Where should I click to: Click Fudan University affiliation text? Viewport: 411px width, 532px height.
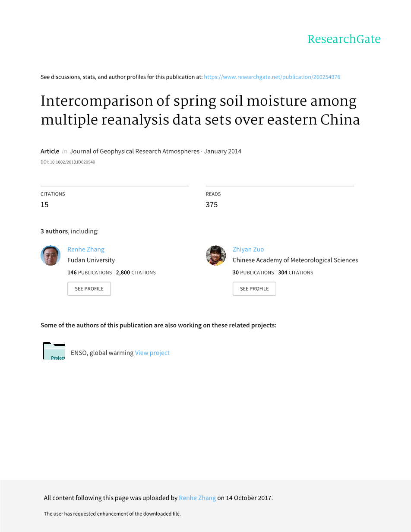[x=91, y=260]
